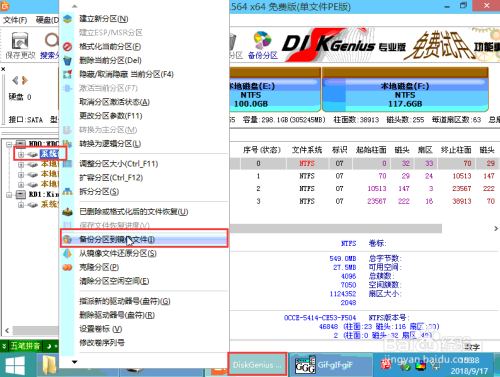
Task: Click the up arrow at the top of the context menu
Action: coord(75,6)
